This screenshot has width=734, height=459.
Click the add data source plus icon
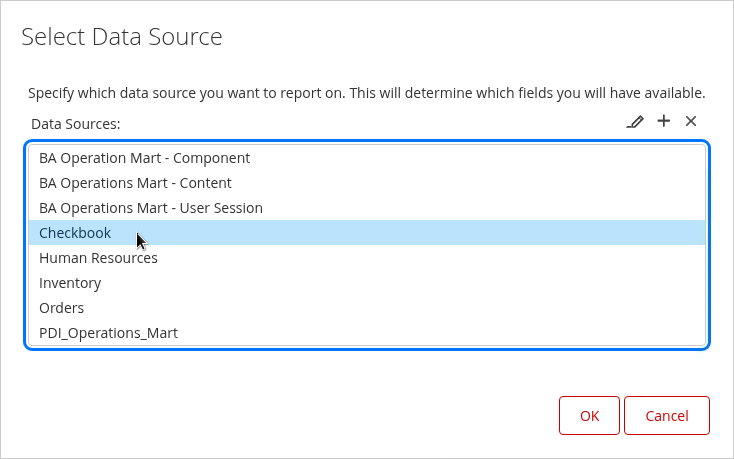pyautogui.click(x=663, y=121)
